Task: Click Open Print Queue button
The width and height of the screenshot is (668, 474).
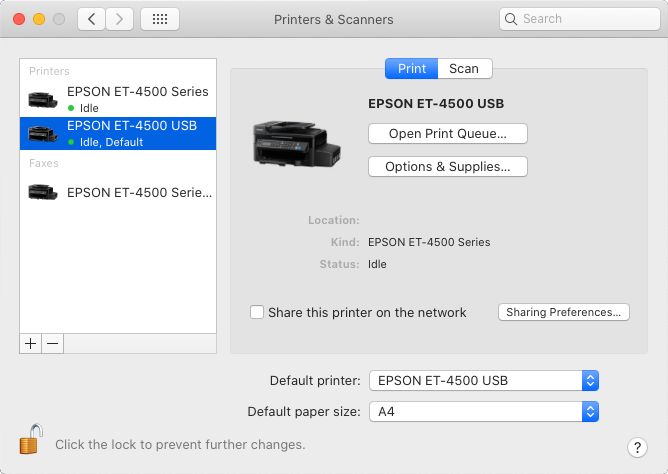Action: [447, 133]
